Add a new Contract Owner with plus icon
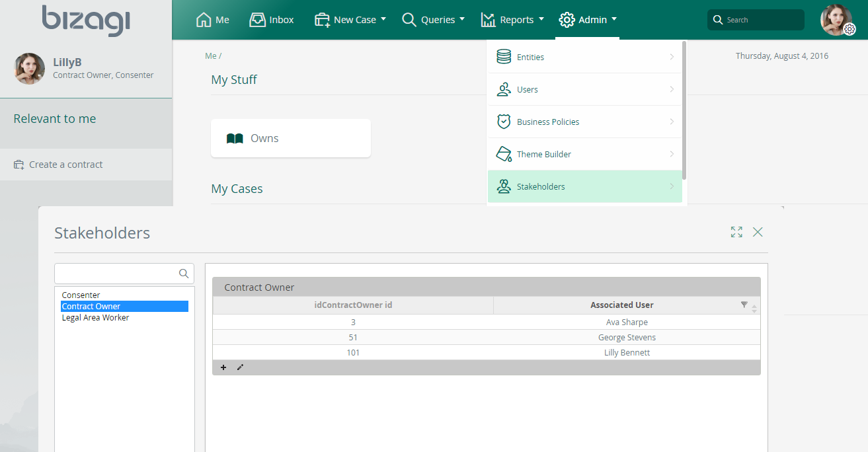Viewport: 868px width, 452px height. (x=223, y=367)
